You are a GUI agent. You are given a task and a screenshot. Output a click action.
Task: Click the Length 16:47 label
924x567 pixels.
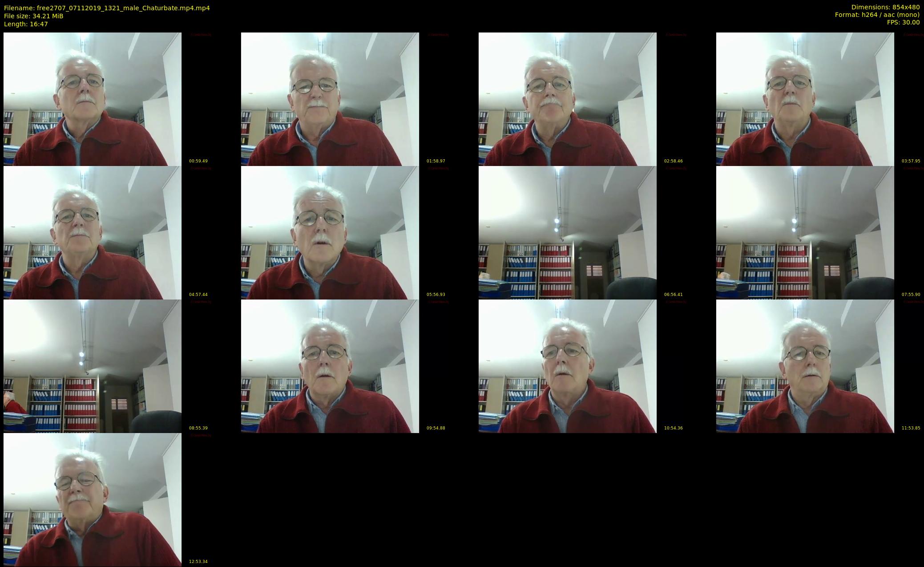point(26,24)
